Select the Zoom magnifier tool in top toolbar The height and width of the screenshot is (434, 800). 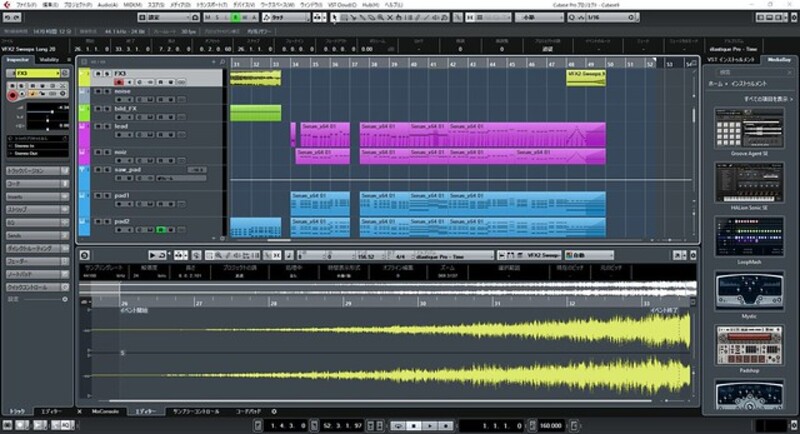tap(381, 17)
